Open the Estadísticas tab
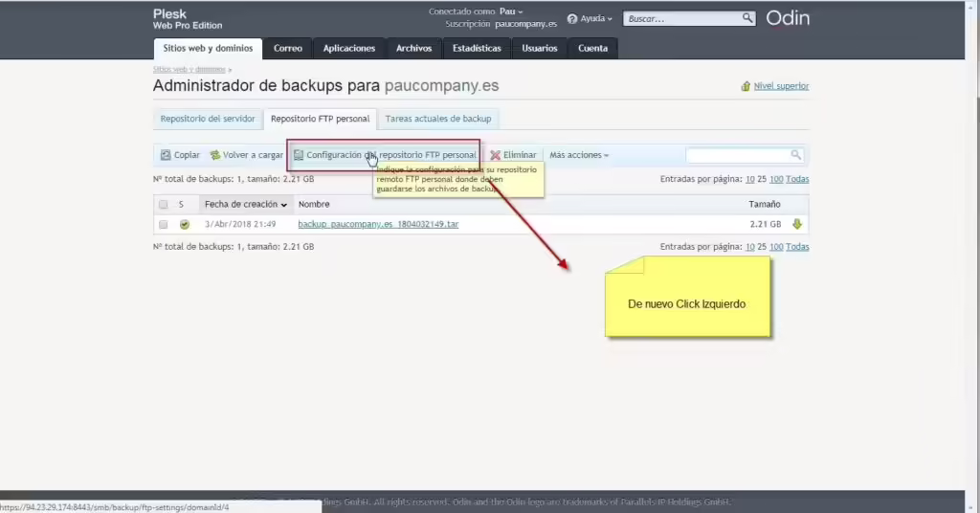This screenshot has height=513, width=980. 477,48
